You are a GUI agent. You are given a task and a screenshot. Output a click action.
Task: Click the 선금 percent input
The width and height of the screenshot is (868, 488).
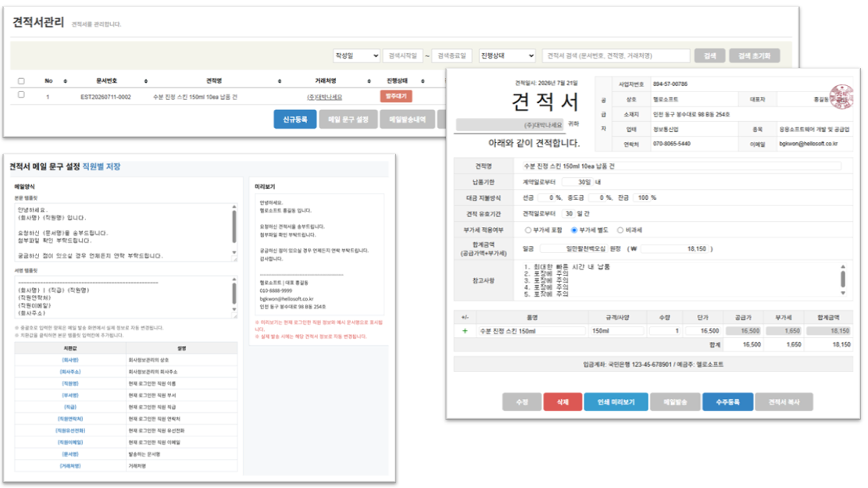545,198
